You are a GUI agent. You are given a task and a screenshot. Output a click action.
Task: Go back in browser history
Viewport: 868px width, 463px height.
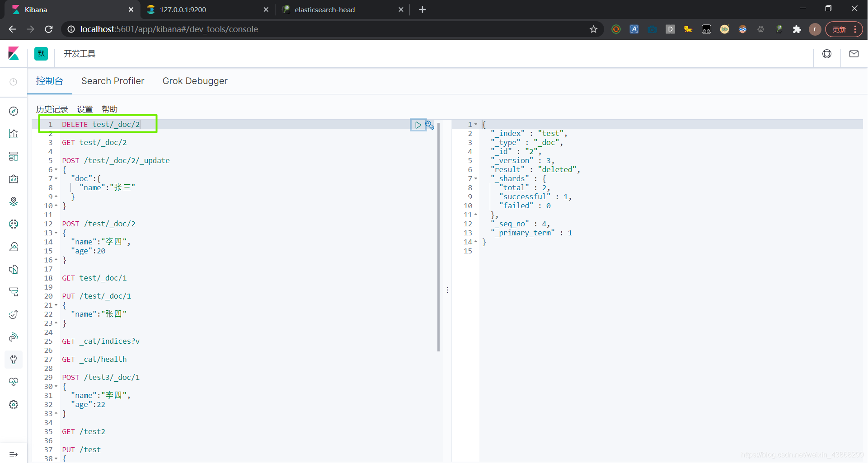(12, 29)
